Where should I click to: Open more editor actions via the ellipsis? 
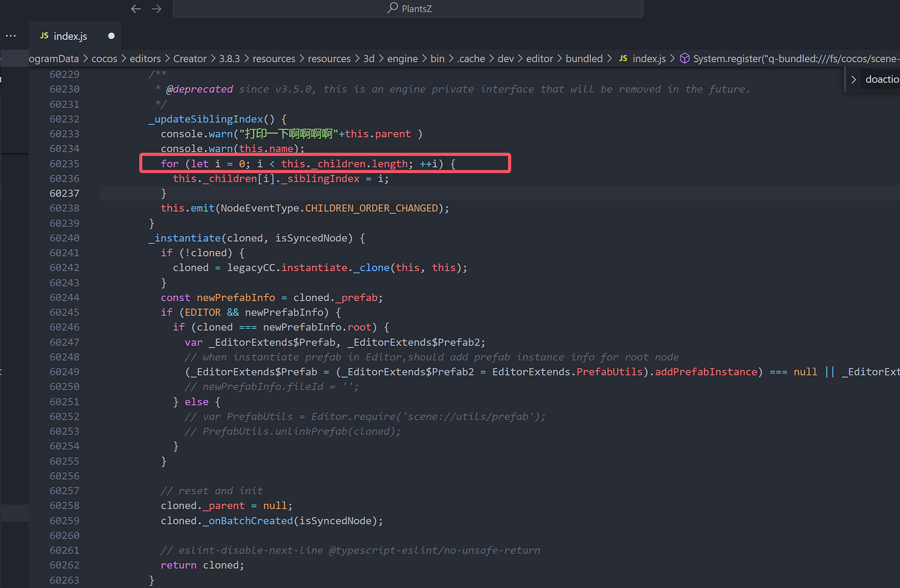click(x=10, y=35)
